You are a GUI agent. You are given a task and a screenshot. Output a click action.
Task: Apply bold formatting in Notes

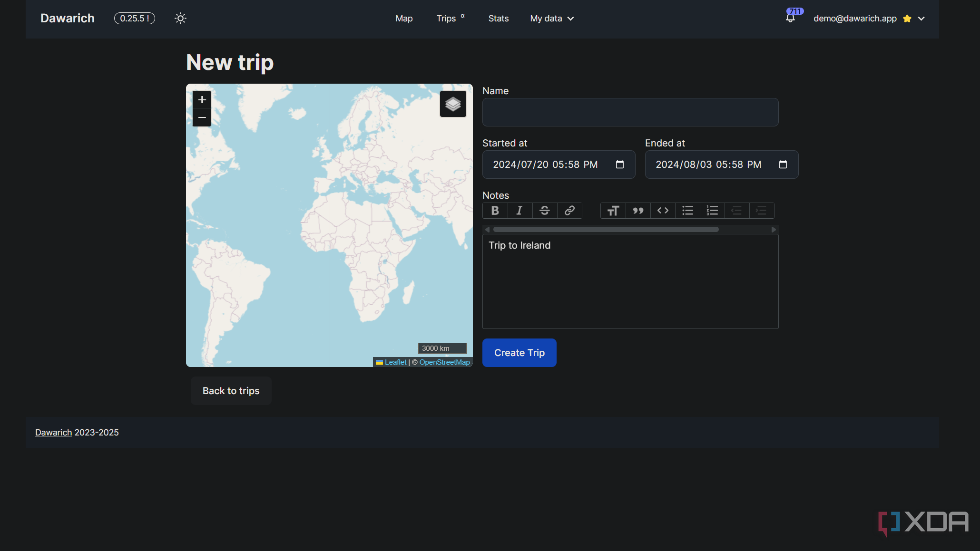click(x=495, y=211)
